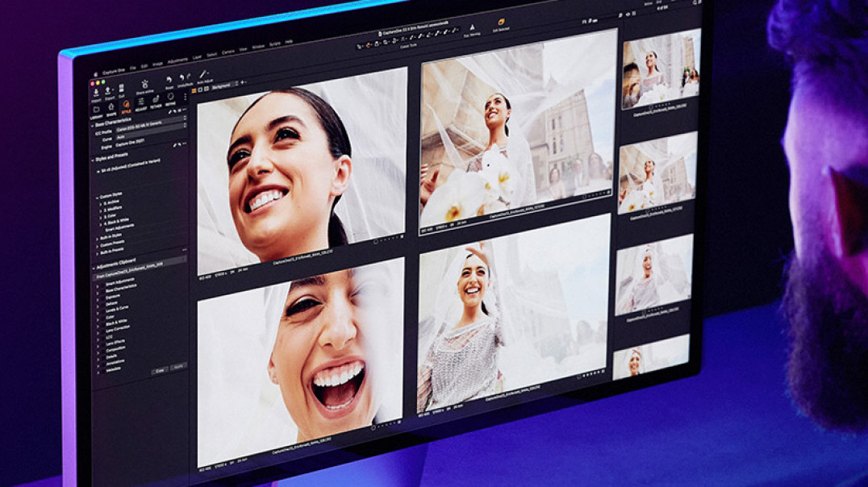Image resolution: width=868 pixels, height=487 pixels.
Task: Select viewer image of bride in beaded dress
Action: click(514, 313)
